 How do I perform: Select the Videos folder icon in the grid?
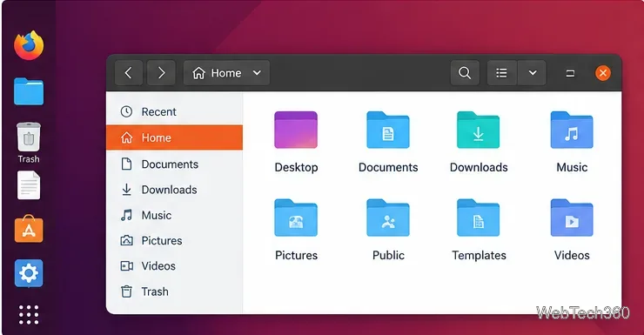point(572,218)
